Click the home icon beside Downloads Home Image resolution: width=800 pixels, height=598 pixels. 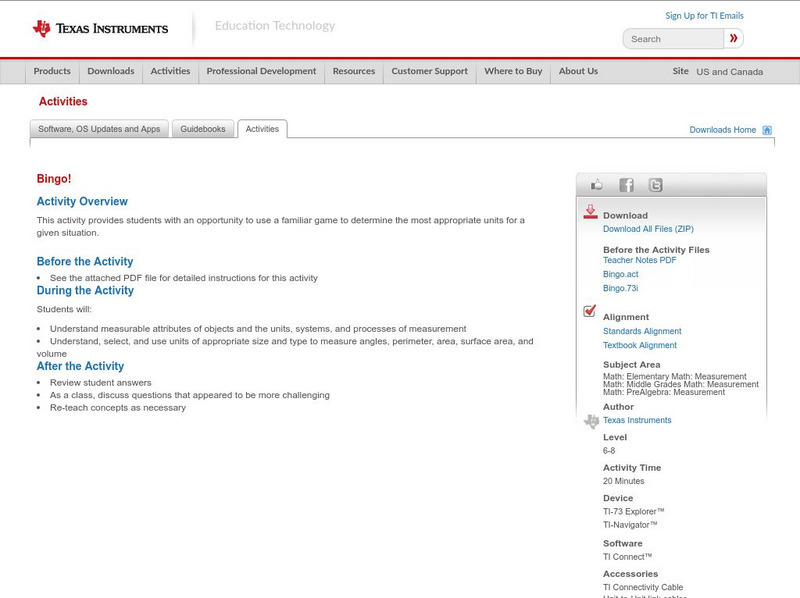point(767,130)
